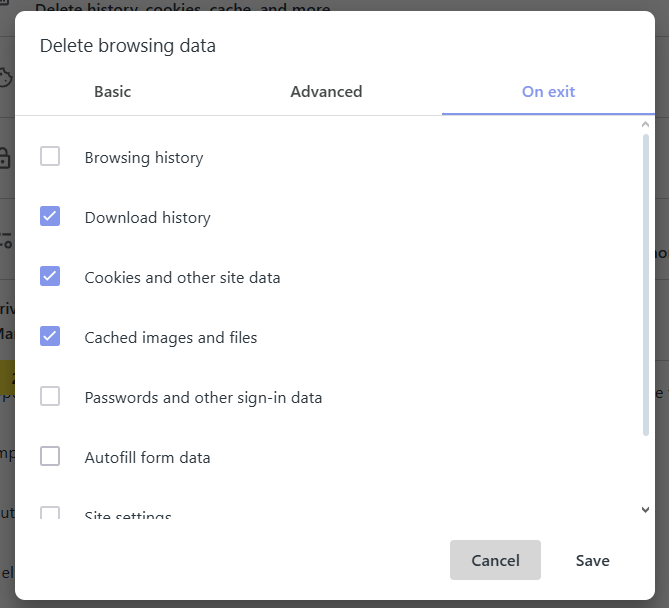
Task: Click the "Cached images and files" label text
Action: coord(171,338)
